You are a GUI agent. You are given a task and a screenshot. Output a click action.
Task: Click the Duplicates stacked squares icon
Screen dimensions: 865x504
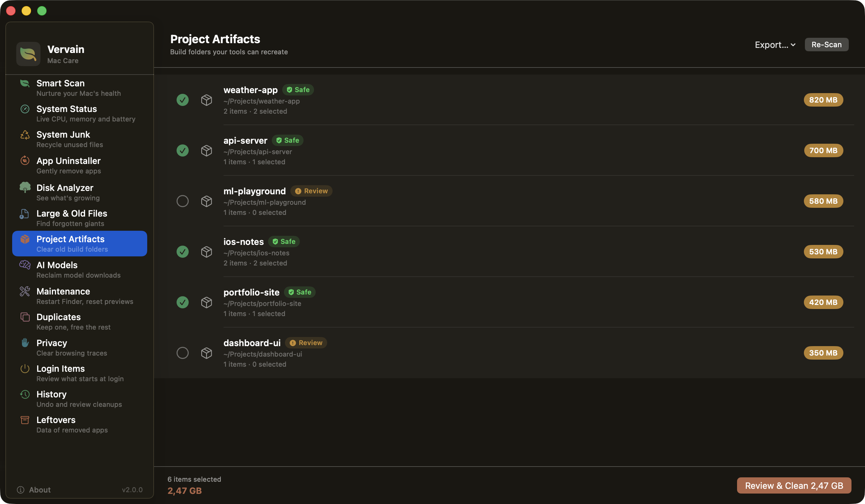(25, 317)
